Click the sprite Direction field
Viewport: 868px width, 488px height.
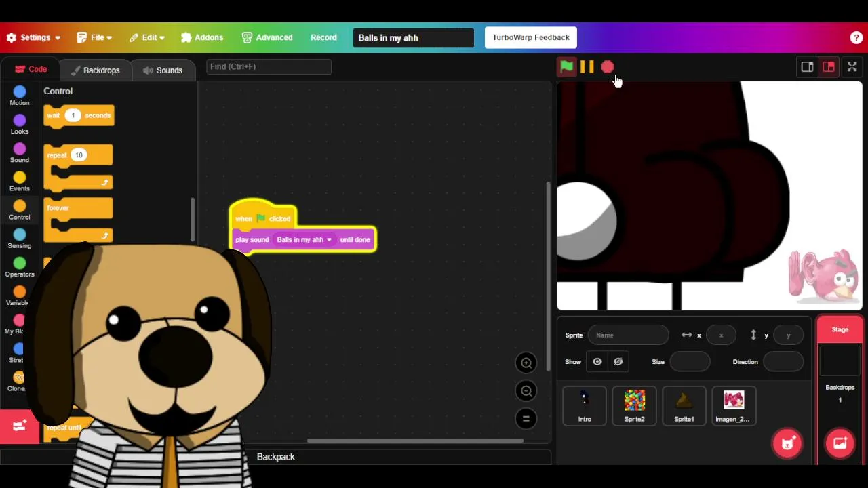tap(783, 362)
